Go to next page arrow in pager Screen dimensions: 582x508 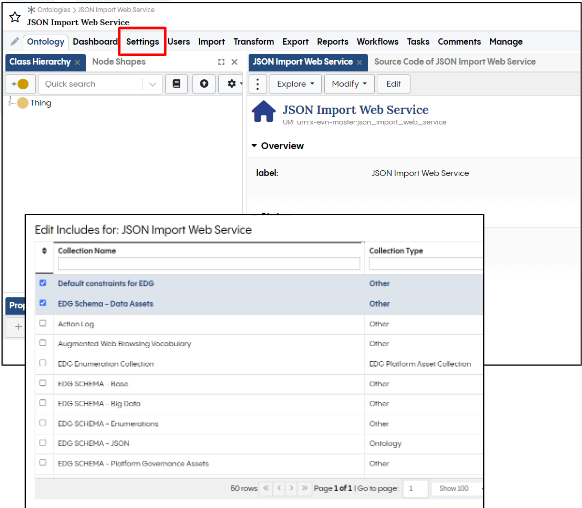(x=292, y=488)
